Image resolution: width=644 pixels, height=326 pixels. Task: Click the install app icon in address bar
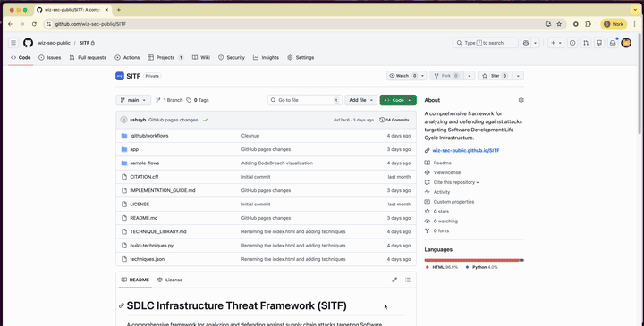(548, 24)
